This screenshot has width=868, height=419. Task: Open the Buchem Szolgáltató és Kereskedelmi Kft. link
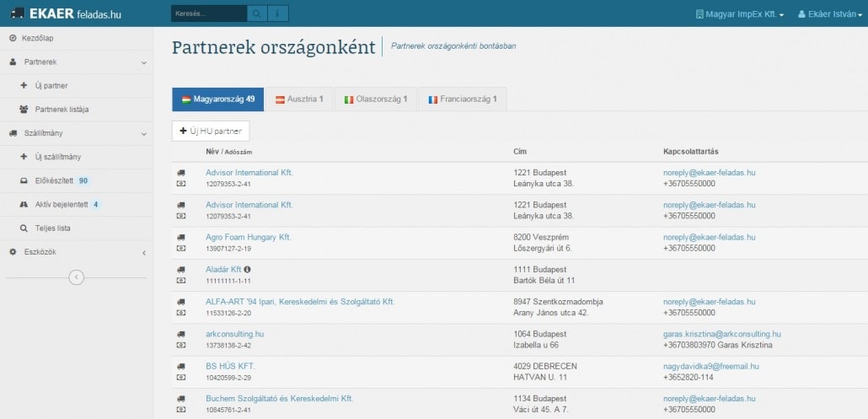pyautogui.click(x=279, y=398)
